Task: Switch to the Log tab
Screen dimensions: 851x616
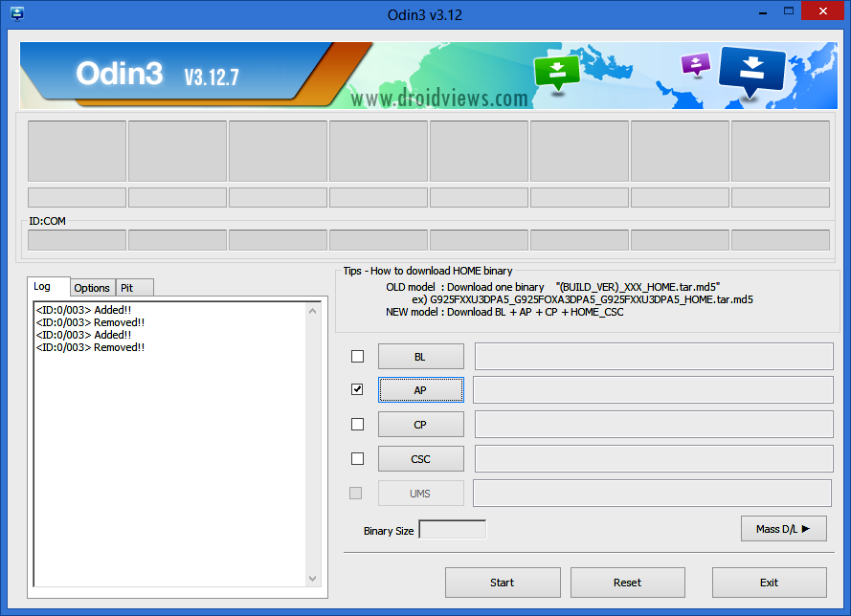Action: (48, 286)
